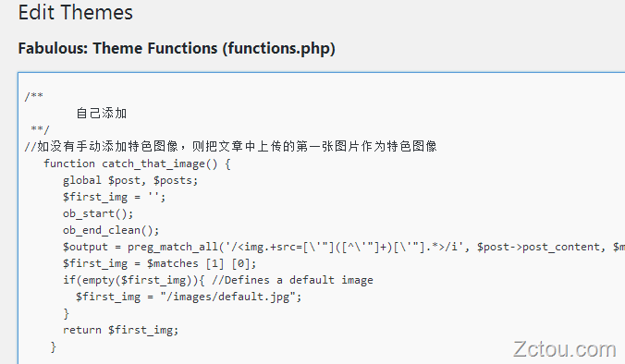Click the Edit Themes page heading
This screenshot has width=625, height=364.
pyautogui.click(x=75, y=12)
